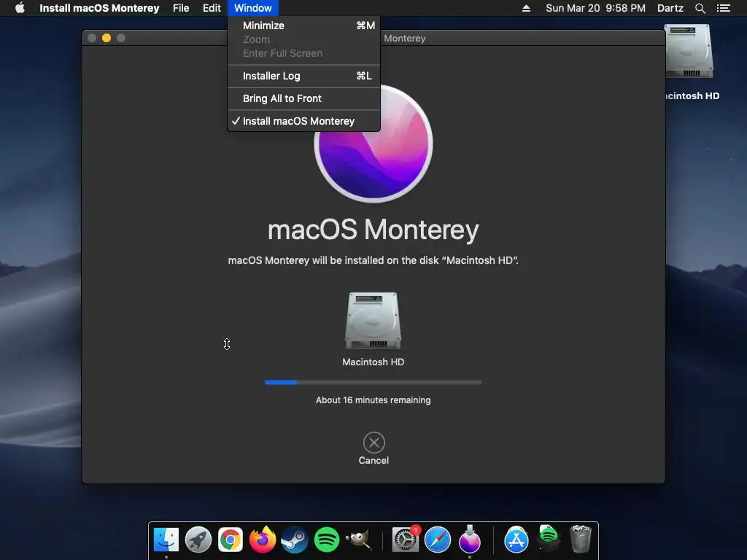Launch Firefox from the Dock

coord(263,540)
